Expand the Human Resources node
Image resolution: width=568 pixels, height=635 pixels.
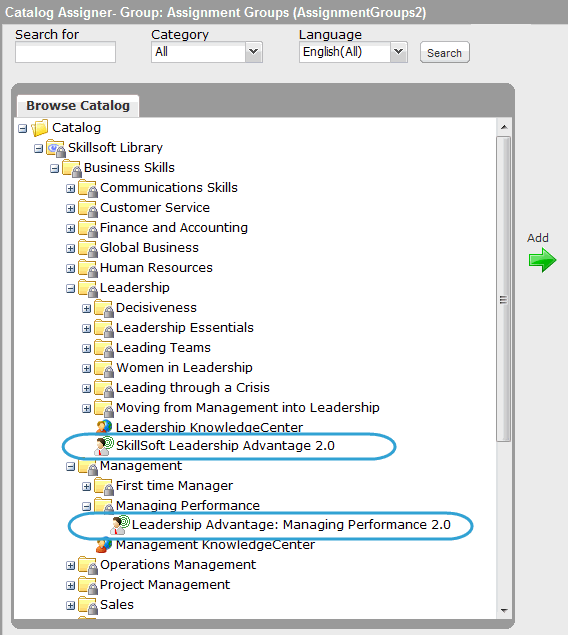tap(70, 268)
